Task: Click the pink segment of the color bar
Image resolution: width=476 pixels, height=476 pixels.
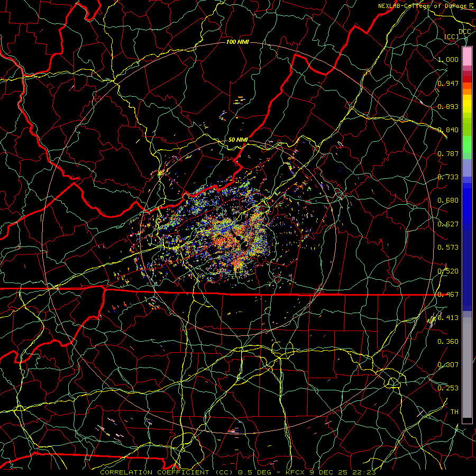Action: pyautogui.click(x=467, y=57)
